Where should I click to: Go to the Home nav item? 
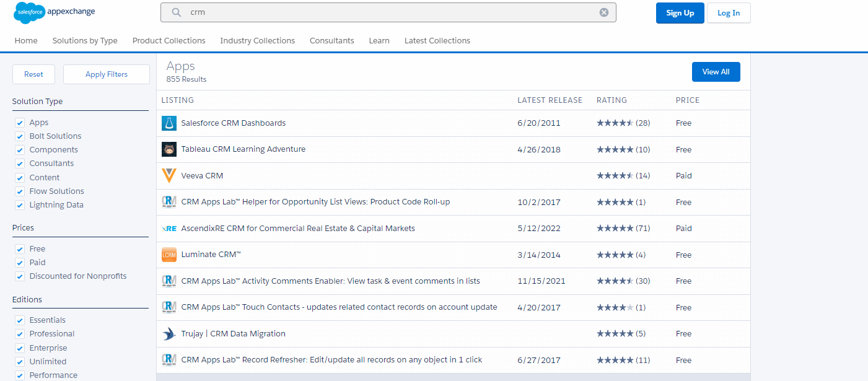pos(26,41)
